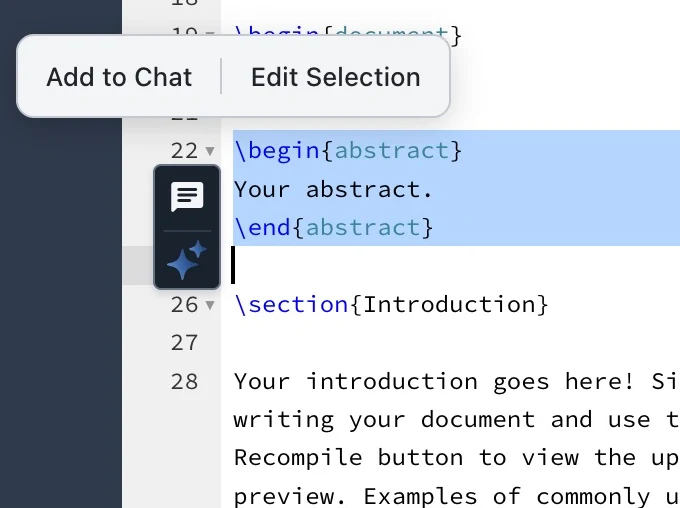Click 'Your introduction goes here!' text
The image size is (680, 508).
click(434, 382)
